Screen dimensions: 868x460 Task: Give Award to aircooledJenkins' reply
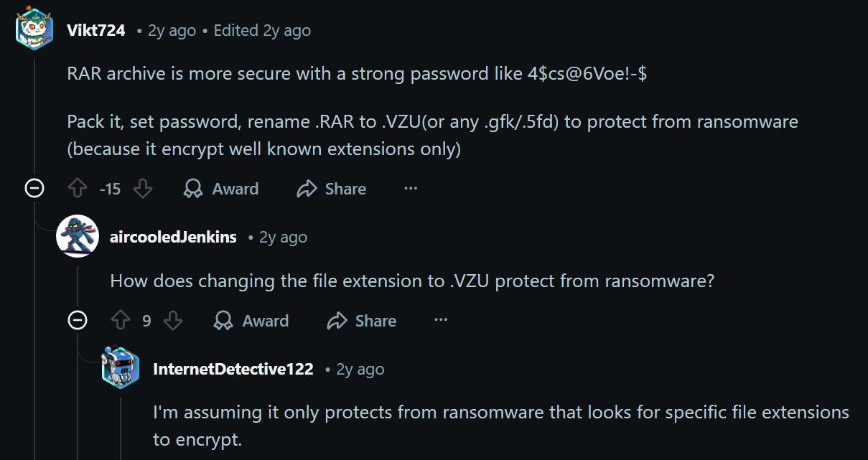(251, 321)
